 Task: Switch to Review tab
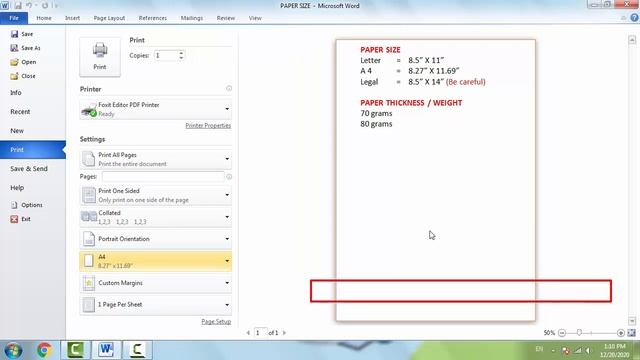tap(225, 18)
